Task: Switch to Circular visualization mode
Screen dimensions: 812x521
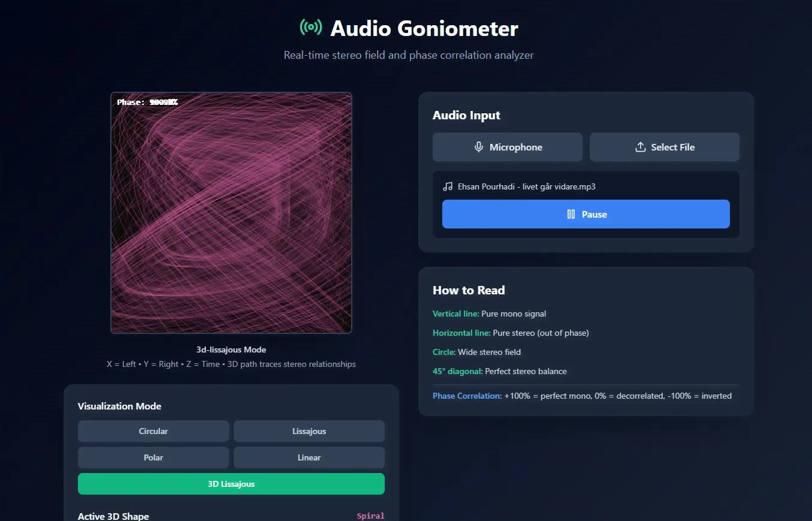Action: [x=153, y=430]
